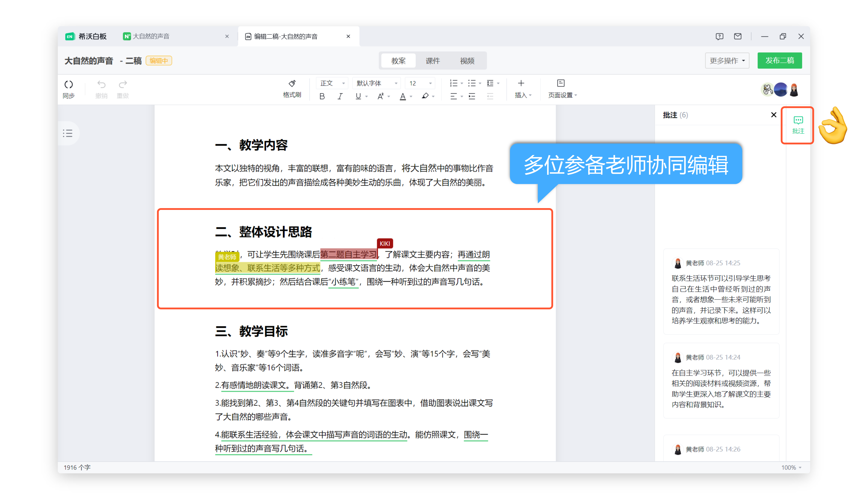The image size is (868, 499).
Task: Click the sync (同步) icon
Action: click(69, 89)
